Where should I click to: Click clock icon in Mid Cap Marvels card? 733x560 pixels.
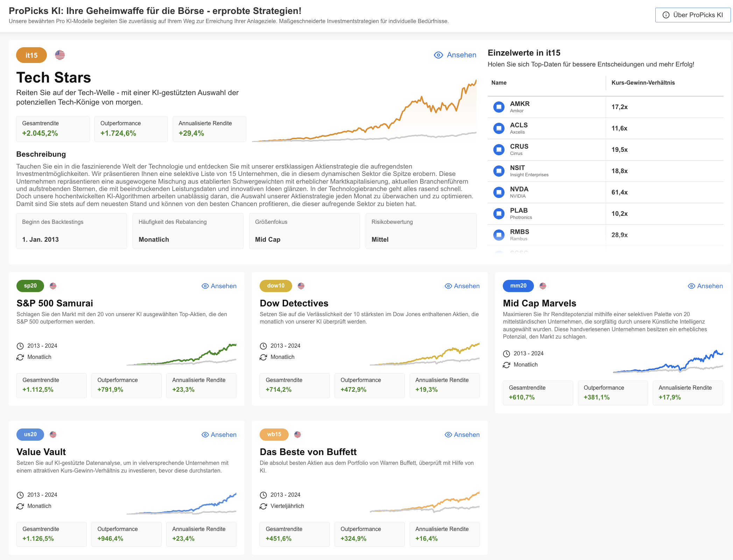click(506, 354)
